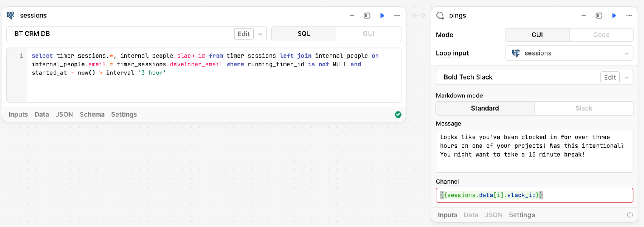
Task: Click the loading spinner in pings footer
Action: tap(630, 215)
